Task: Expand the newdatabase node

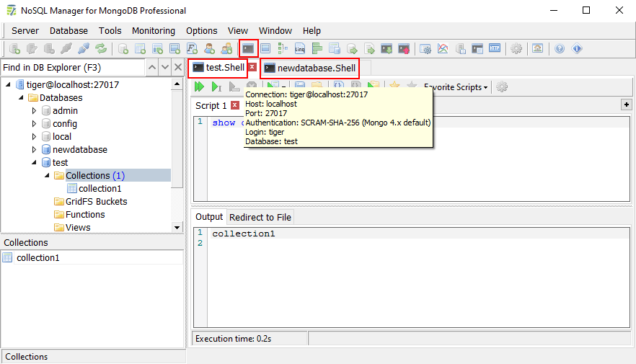Action: (34, 150)
